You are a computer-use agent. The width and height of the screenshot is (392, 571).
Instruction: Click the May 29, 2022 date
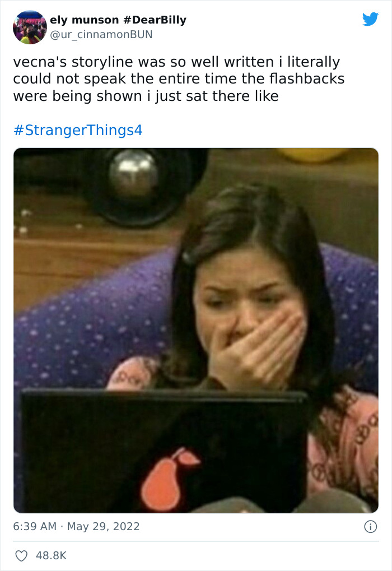click(104, 527)
